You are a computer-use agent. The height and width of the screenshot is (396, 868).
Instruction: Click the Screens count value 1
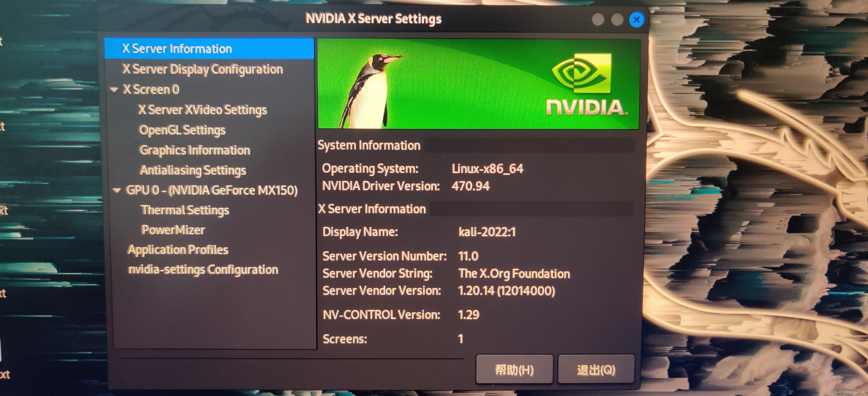pos(461,339)
